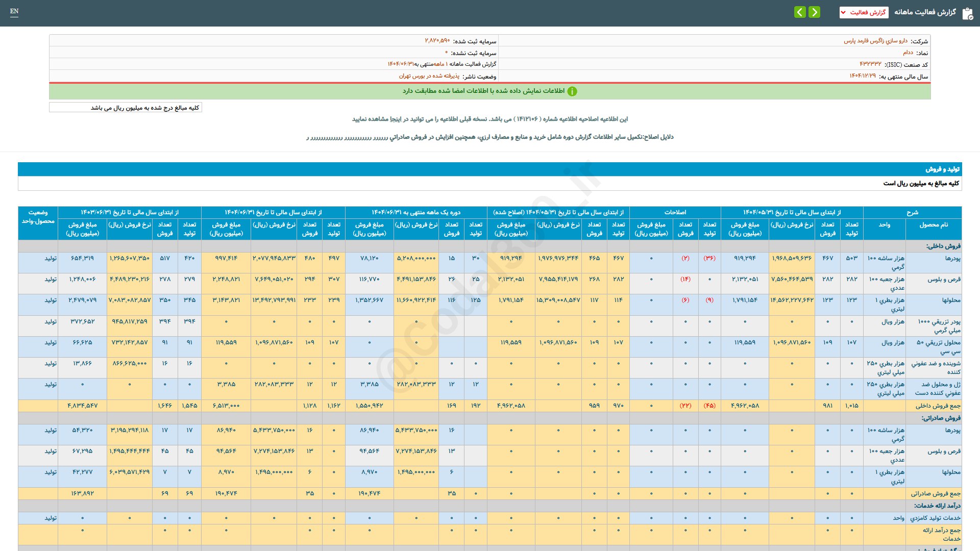The image size is (980, 551).
Task: Click the شرح column header
Action: click(x=912, y=212)
